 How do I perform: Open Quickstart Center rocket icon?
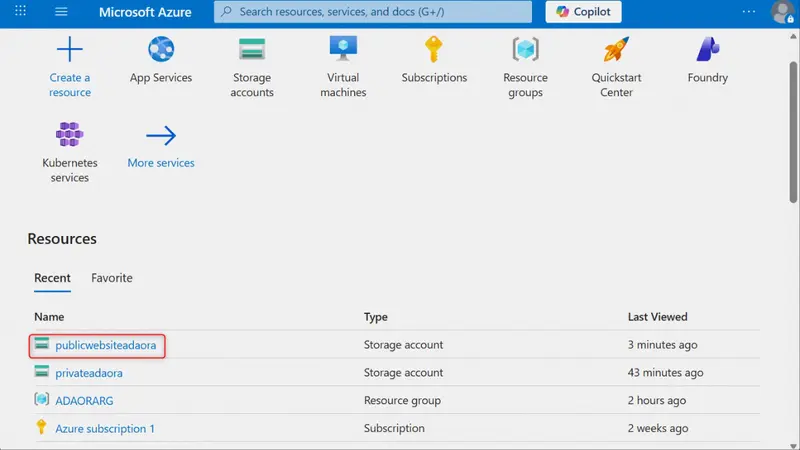tap(616, 49)
